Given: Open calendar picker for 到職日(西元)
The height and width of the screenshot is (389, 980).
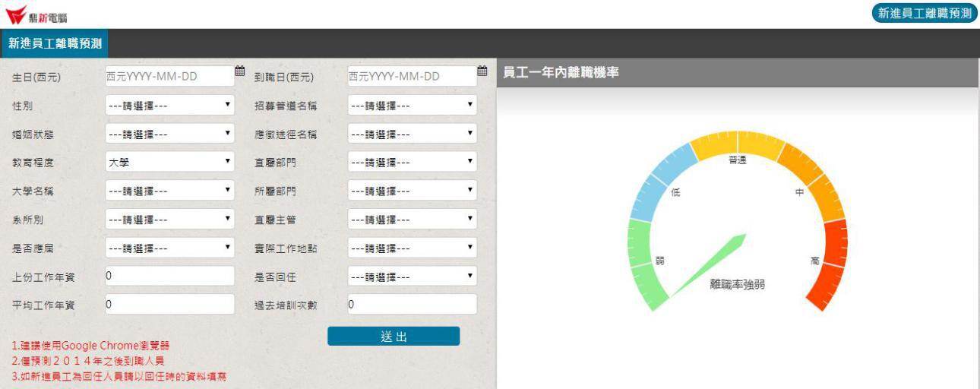Looking at the screenshot, I should 482,71.
